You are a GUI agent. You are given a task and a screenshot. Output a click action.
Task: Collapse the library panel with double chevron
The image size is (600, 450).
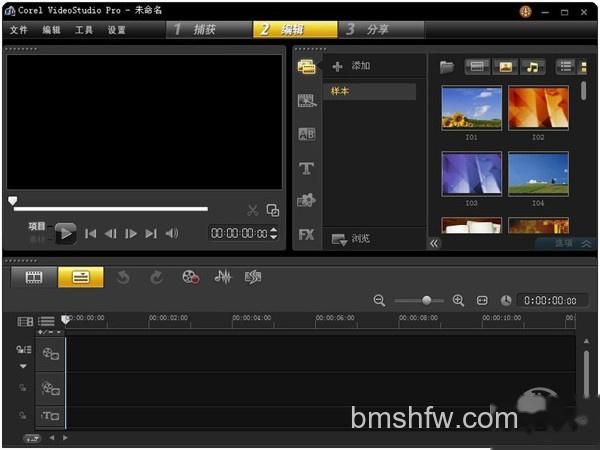(x=434, y=243)
